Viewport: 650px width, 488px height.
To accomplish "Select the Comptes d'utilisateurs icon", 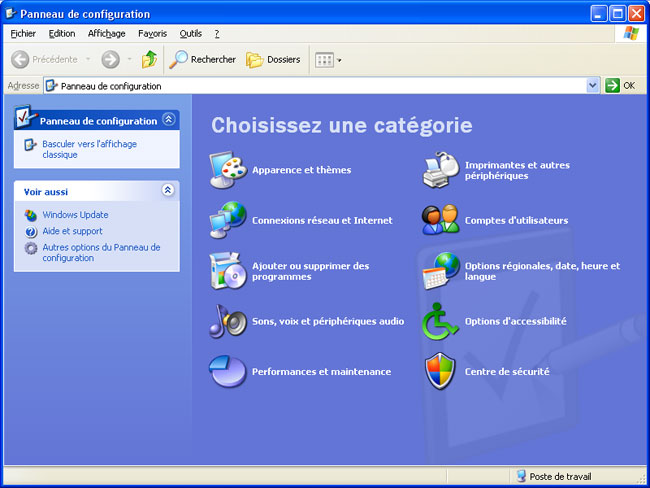I will click(x=440, y=220).
